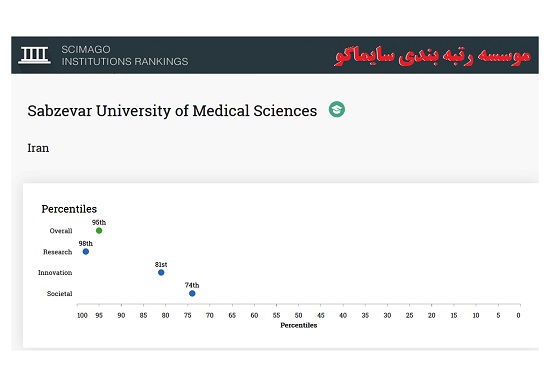Click the Scimago building columns logo icon
Screen dimensions: 550x387
[x=34, y=55]
